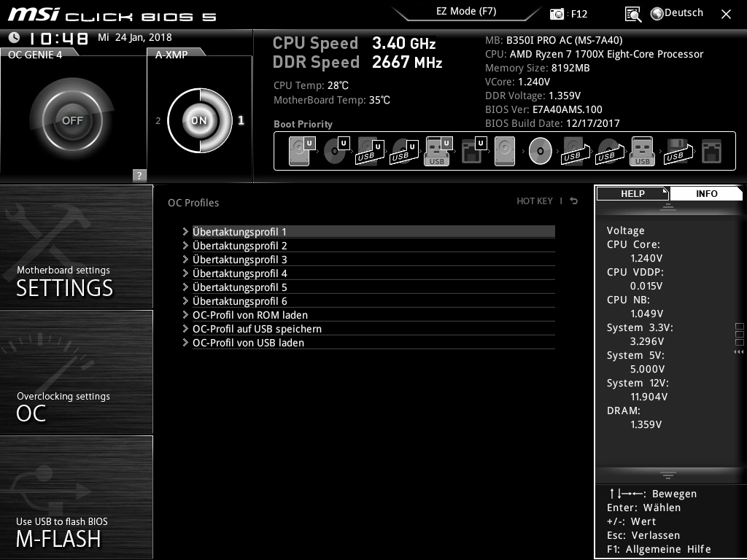Select the UEFI USB key boot icon
This screenshot has width=747, height=560.
[x=438, y=151]
